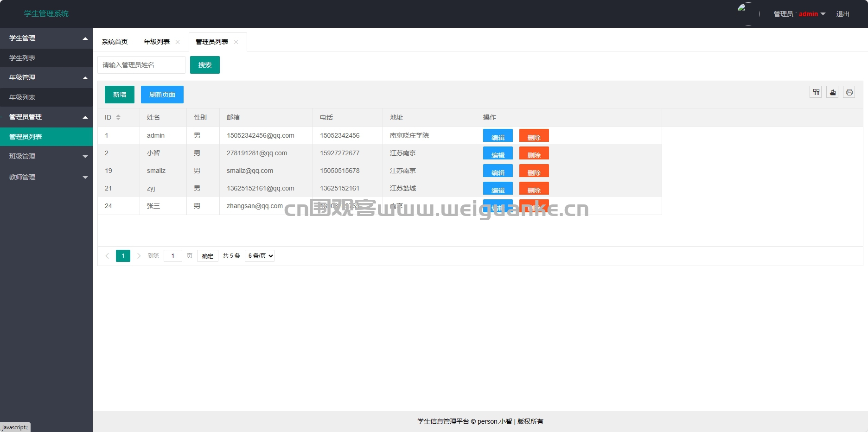
Task: Switch to the 系统首页 tab
Action: tap(115, 42)
